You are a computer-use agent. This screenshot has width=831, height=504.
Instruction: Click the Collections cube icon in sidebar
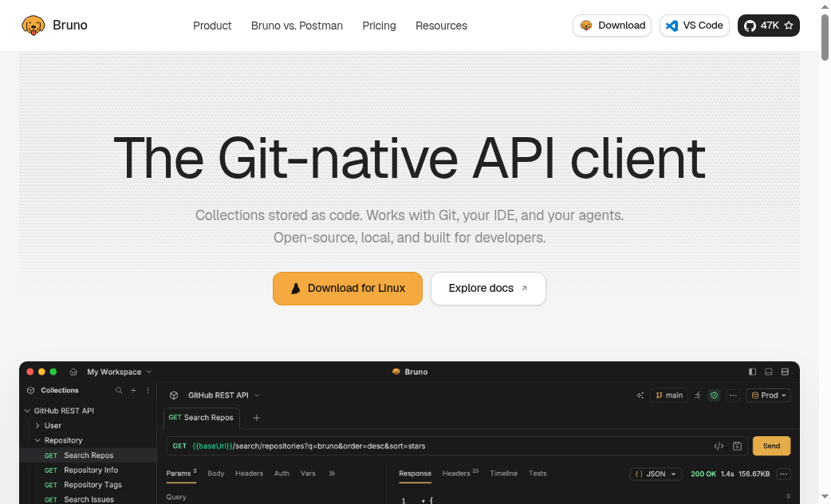pyautogui.click(x=31, y=391)
